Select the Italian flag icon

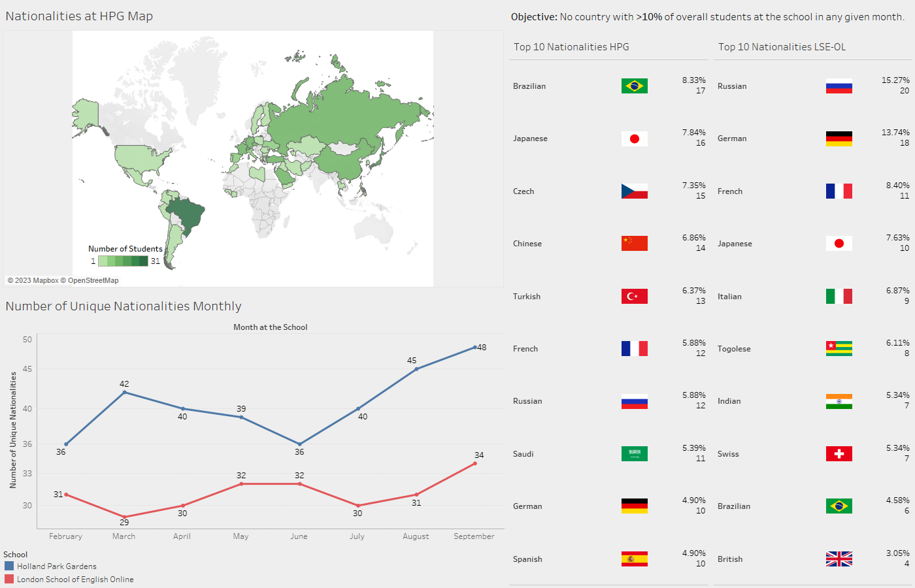click(x=839, y=296)
